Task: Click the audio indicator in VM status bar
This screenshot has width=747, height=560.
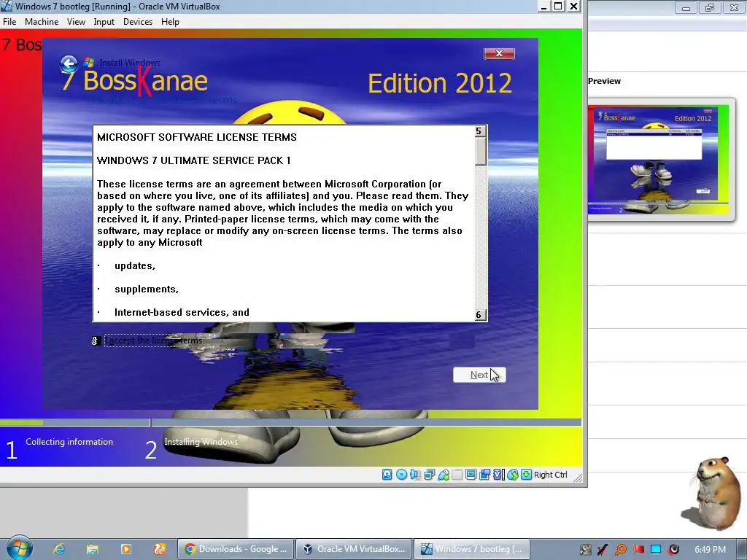Action: pyautogui.click(x=415, y=474)
